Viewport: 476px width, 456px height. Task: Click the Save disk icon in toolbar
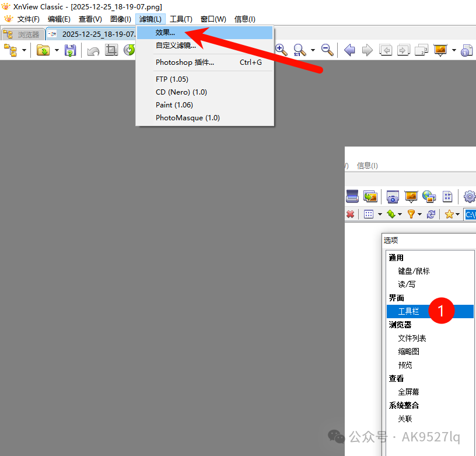pyautogui.click(x=70, y=51)
